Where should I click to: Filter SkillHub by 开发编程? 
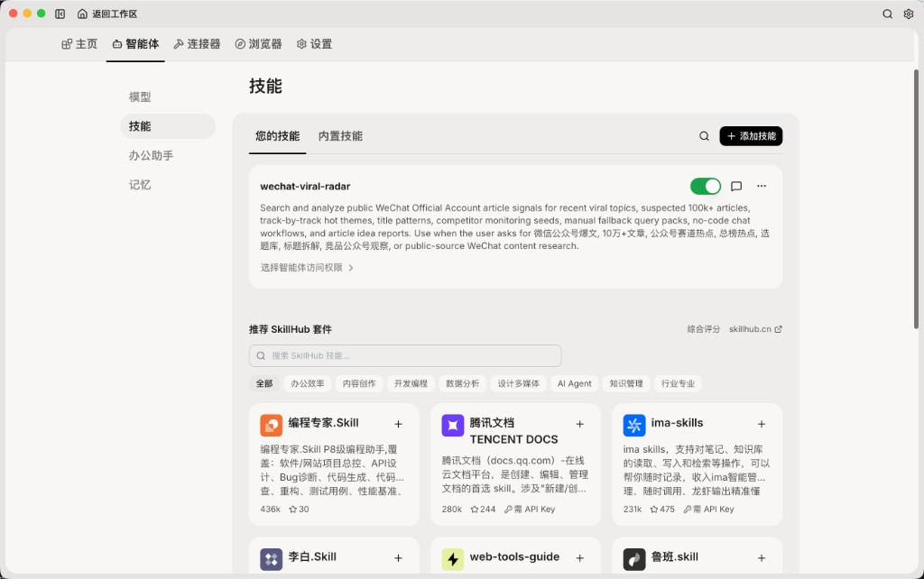[411, 383]
